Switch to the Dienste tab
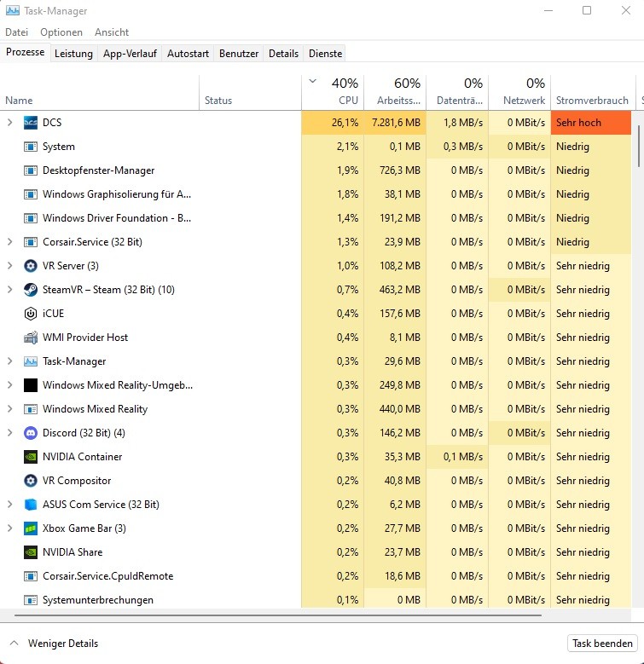The width and height of the screenshot is (644, 664). click(x=325, y=54)
